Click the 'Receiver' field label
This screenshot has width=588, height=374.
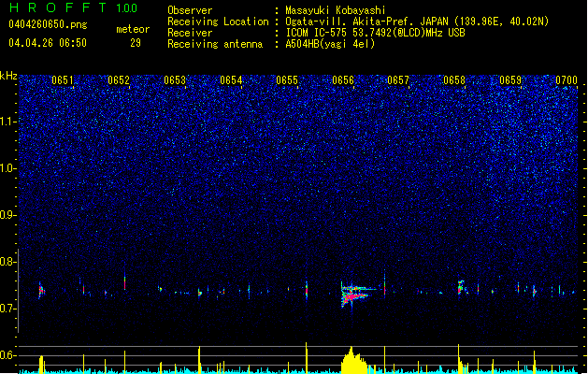pos(190,33)
